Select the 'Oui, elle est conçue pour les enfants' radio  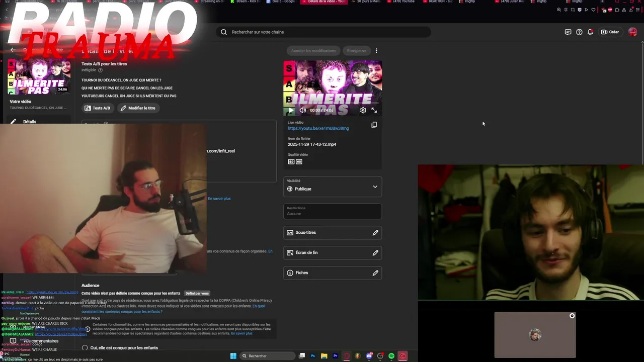coord(85,348)
